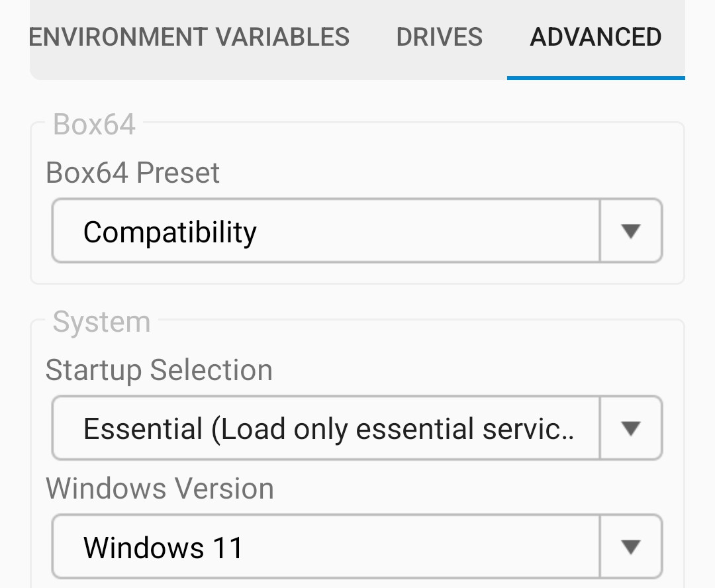Click the Windows Version dropdown triangle icon
Screen dimensions: 715x588
(630, 546)
